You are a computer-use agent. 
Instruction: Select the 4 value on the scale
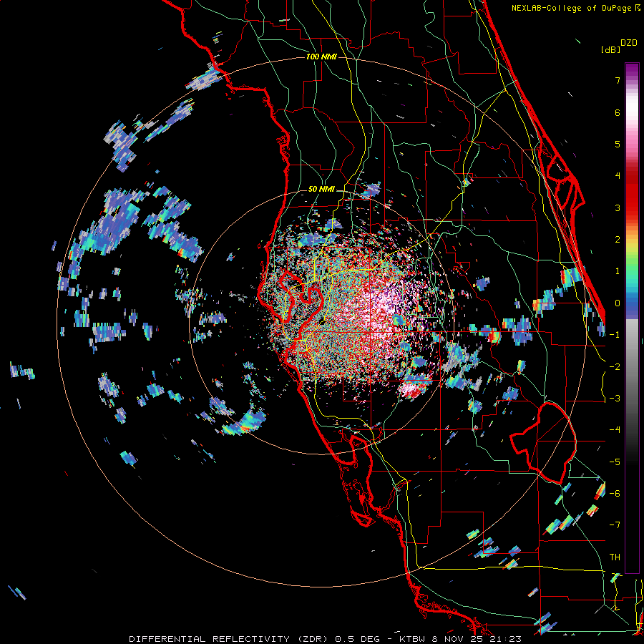pos(618,176)
